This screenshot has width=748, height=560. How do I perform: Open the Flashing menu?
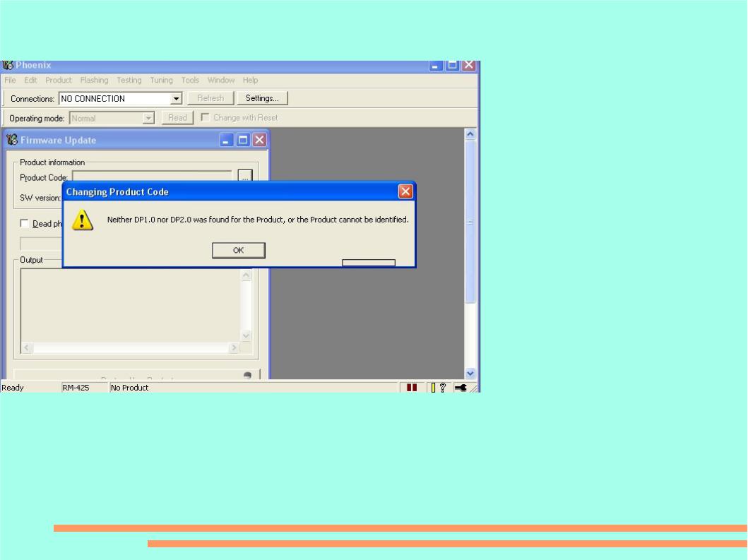click(x=94, y=80)
